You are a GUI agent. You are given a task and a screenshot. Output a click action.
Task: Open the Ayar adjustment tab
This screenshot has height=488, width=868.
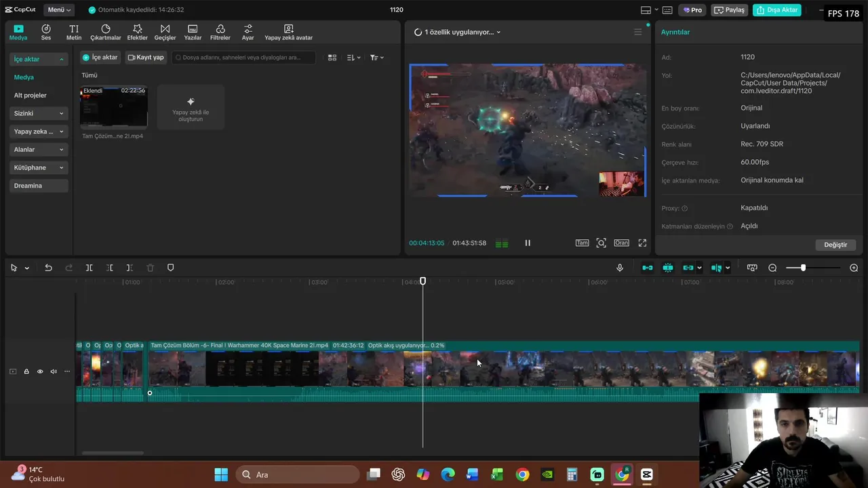pyautogui.click(x=248, y=33)
